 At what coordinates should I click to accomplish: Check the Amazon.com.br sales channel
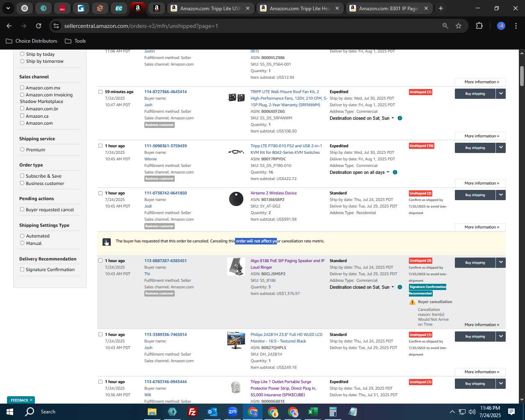tap(22, 108)
